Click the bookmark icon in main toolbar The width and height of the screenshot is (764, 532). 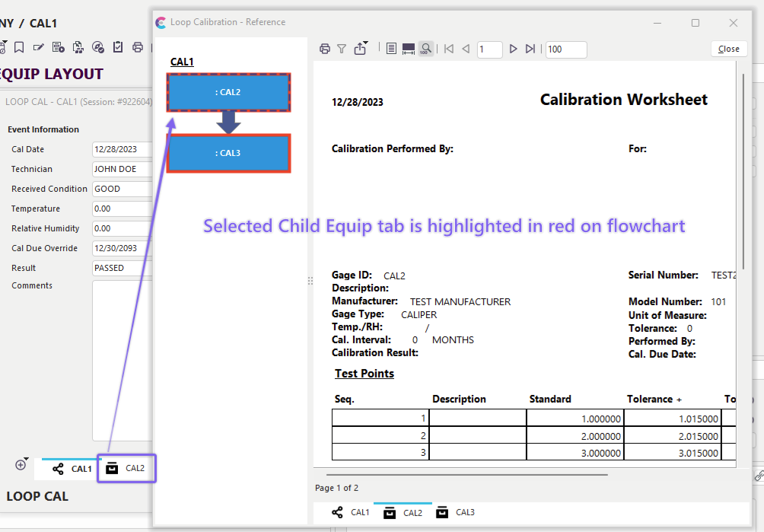click(x=19, y=47)
